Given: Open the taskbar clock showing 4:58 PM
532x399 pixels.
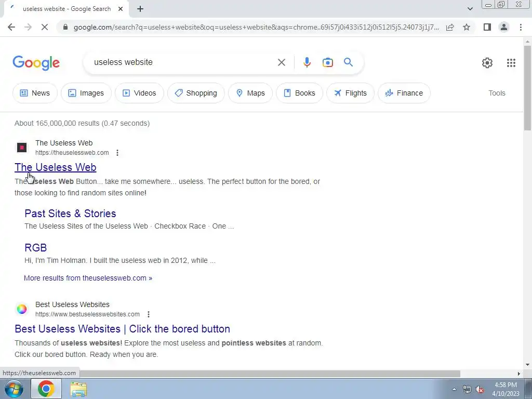Looking at the screenshot, I should click(x=506, y=389).
